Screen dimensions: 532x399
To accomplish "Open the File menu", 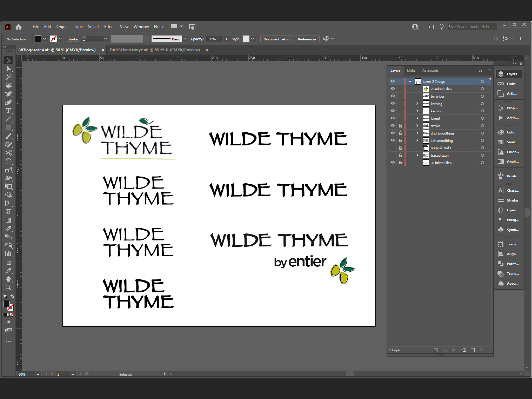I will [x=36, y=27].
